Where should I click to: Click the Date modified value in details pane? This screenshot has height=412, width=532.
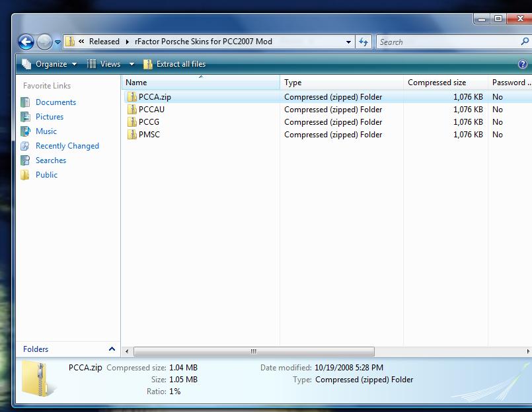pos(349,368)
